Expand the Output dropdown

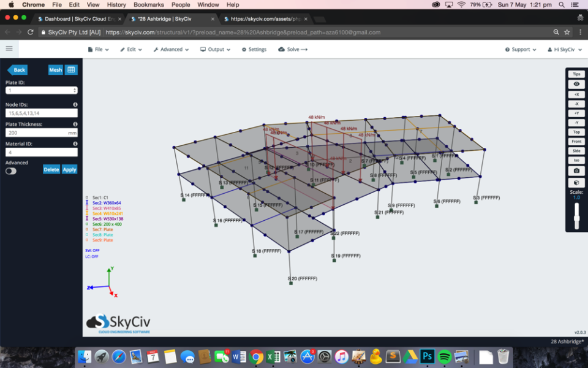pos(216,49)
